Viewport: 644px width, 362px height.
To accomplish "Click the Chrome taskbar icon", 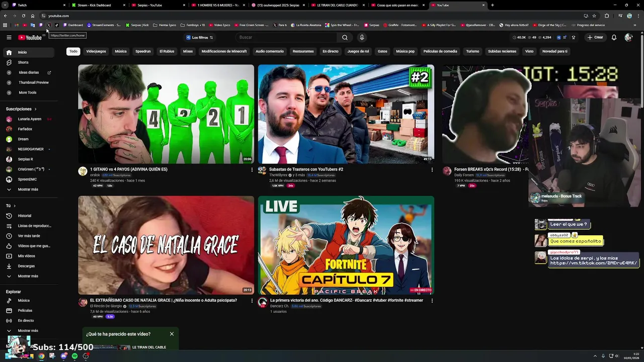I will 41,356.
